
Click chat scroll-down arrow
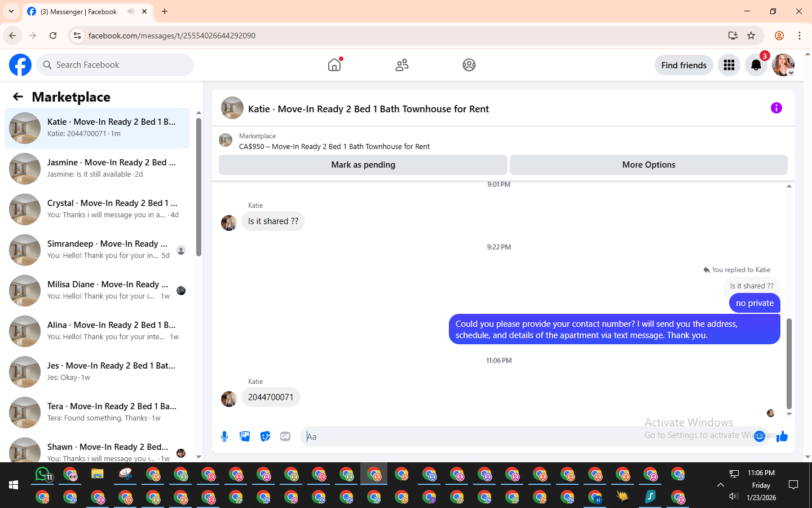[789, 414]
